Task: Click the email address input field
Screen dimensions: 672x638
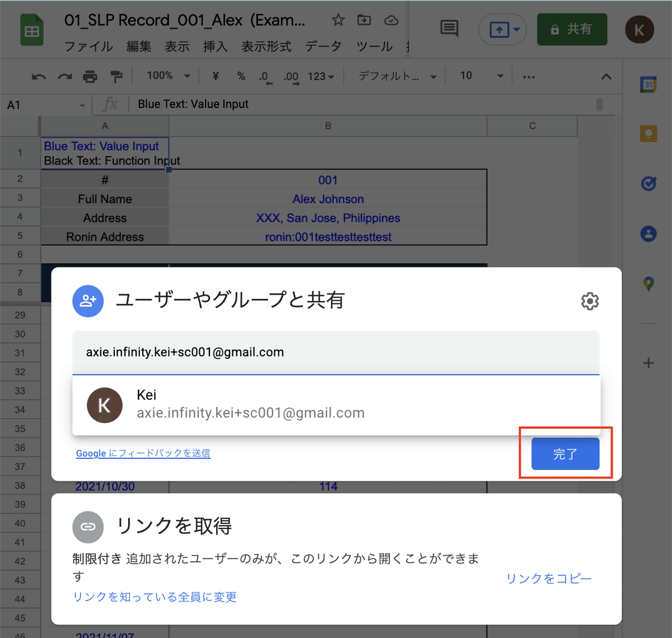Action: point(336,352)
